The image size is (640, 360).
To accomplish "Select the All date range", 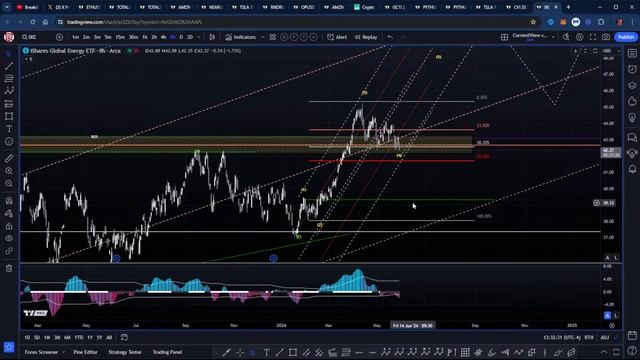I will click(109, 338).
